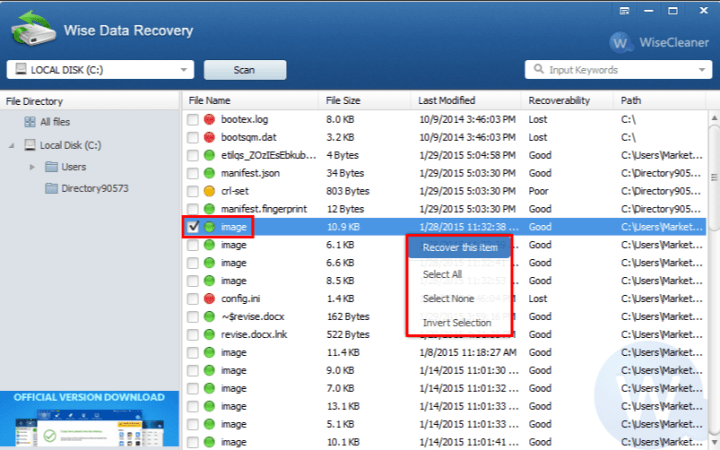Check the 6.1 KB image checkbox

pos(193,245)
